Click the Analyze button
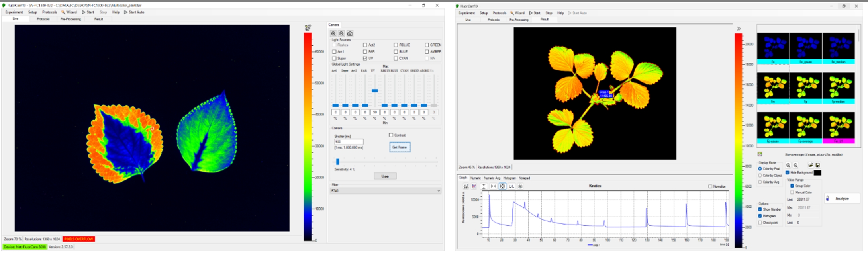This screenshot has height=256, width=868. coord(842,199)
